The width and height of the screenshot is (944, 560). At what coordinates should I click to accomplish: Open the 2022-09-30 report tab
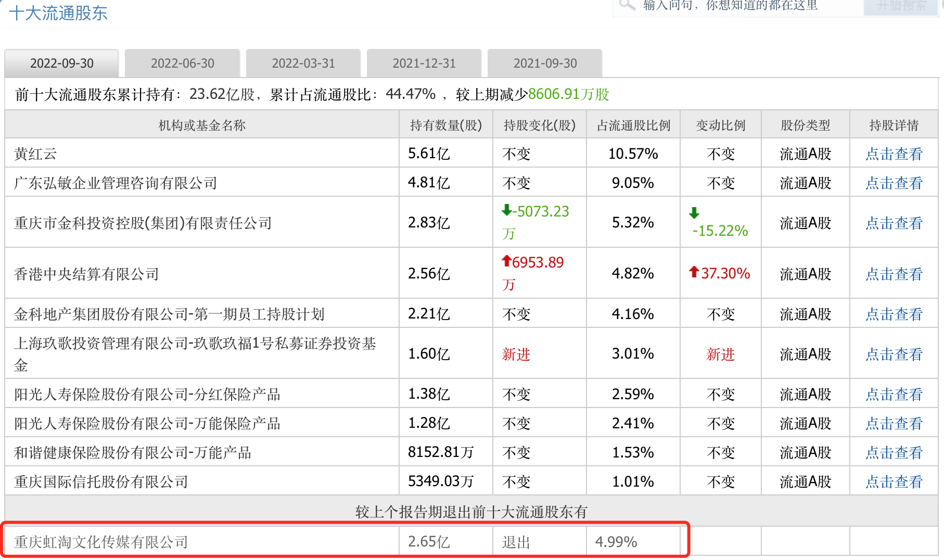[x=61, y=63]
